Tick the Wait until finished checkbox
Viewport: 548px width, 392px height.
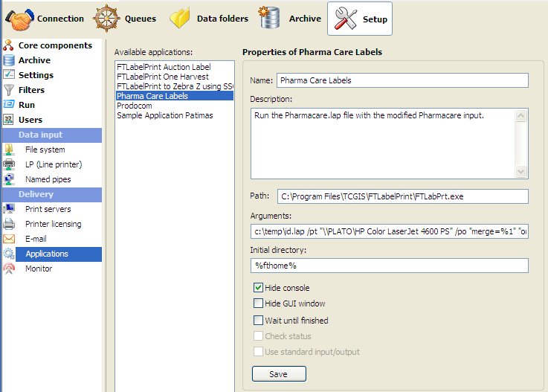(258, 321)
